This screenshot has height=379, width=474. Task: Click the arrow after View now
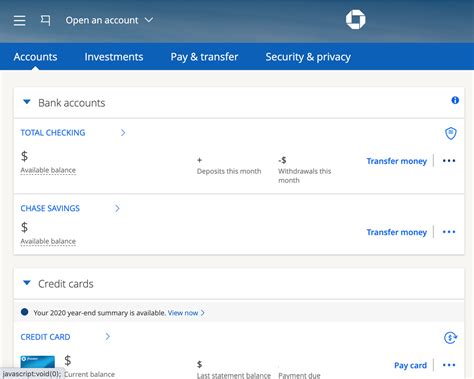(x=202, y=313)
